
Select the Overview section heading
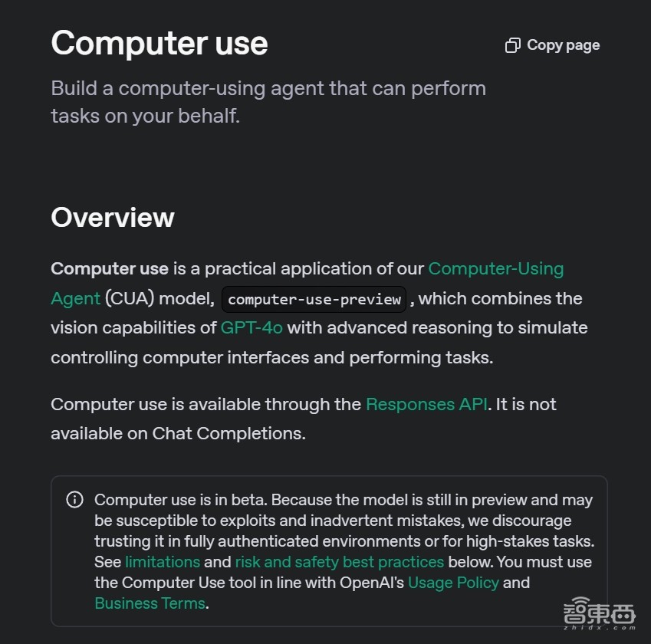click(113, 218)
